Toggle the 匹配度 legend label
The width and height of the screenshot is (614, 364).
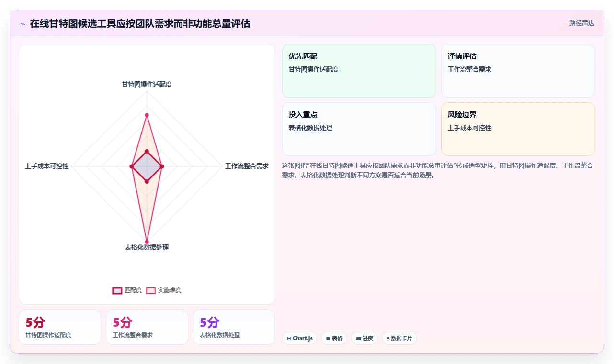point(133,290)
